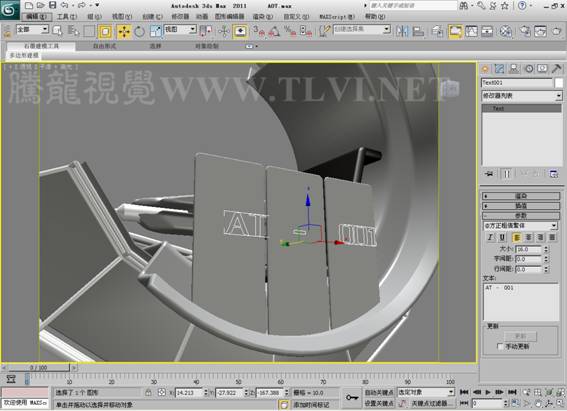Open the font name dropdown
567x411 pixels.
[x=520, y=226]
